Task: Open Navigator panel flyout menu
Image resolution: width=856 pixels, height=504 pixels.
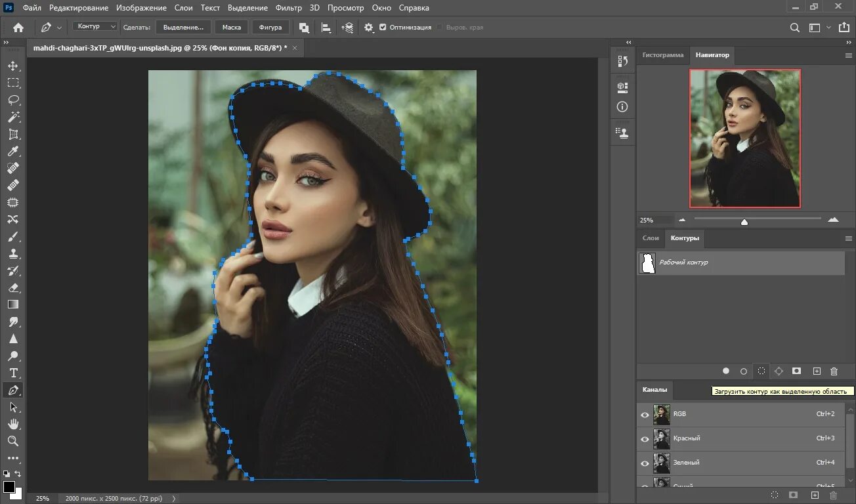Action: [848, 56]
